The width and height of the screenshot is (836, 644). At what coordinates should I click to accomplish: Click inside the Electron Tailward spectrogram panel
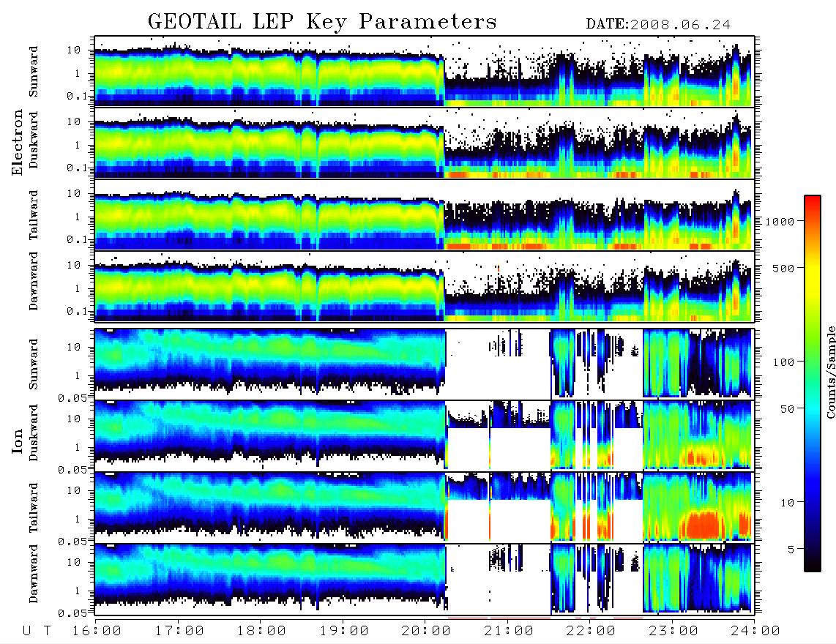pyautogui.click(x=425, y=215)
